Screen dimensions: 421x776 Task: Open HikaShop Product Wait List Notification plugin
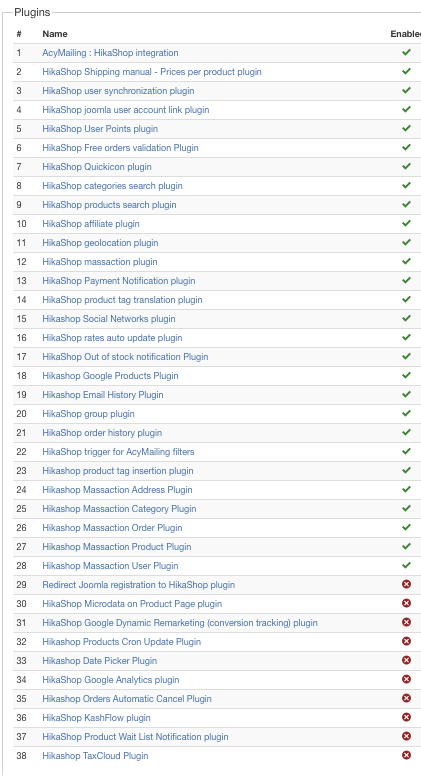pos(136,736)
